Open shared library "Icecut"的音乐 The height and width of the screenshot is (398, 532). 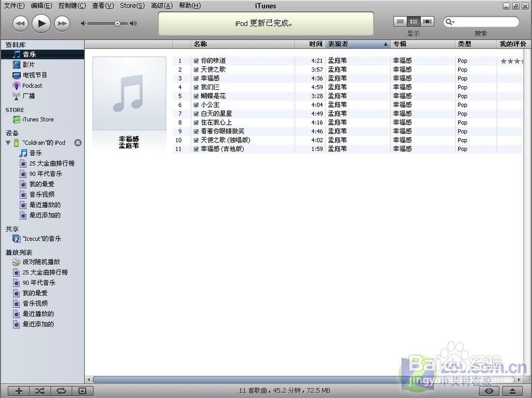[43, 239]
